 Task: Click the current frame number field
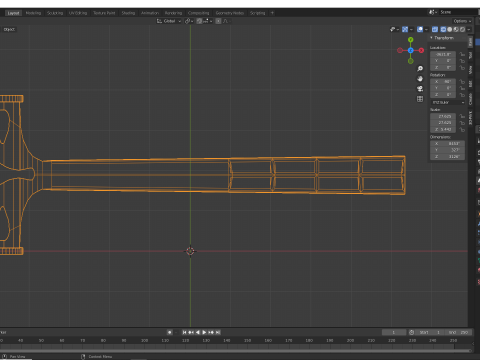pos(394,332)
